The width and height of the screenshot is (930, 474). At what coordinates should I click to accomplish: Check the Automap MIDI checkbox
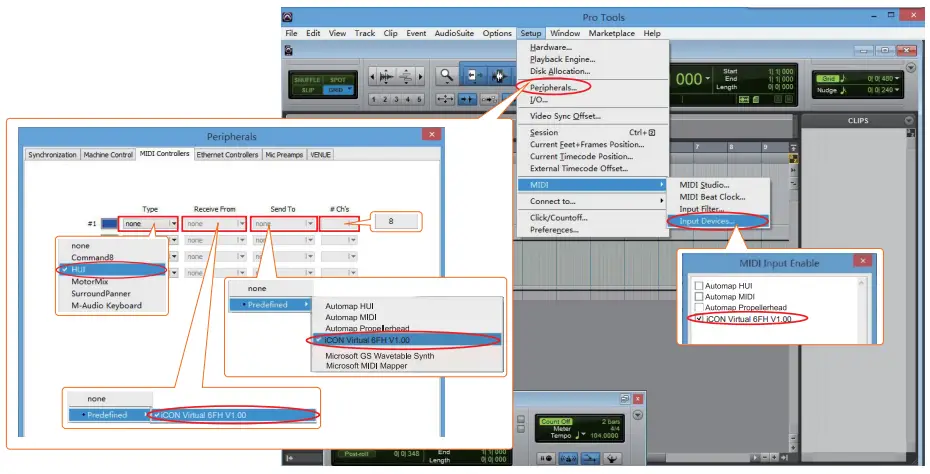[x=699, y=297]
